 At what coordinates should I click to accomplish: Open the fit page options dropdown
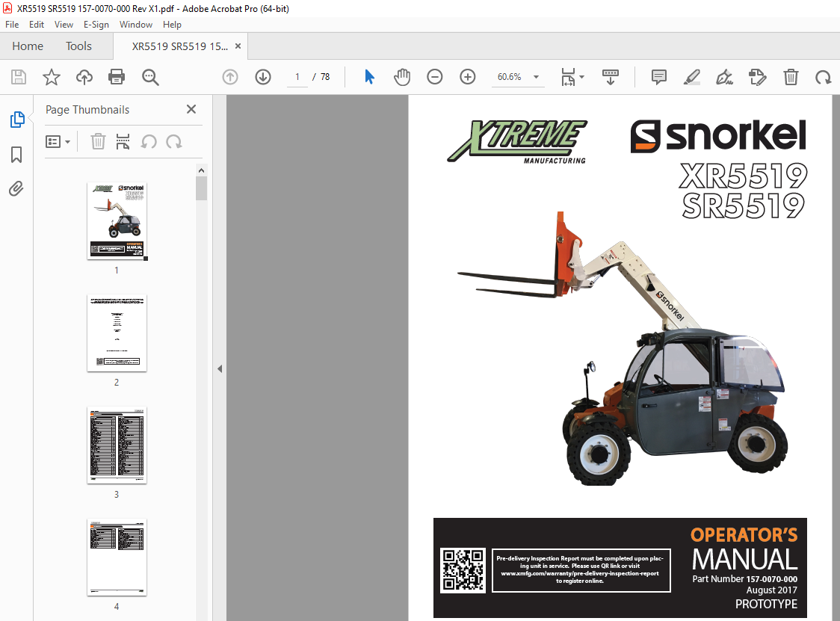pyautogui.click(x=572, y=77)
